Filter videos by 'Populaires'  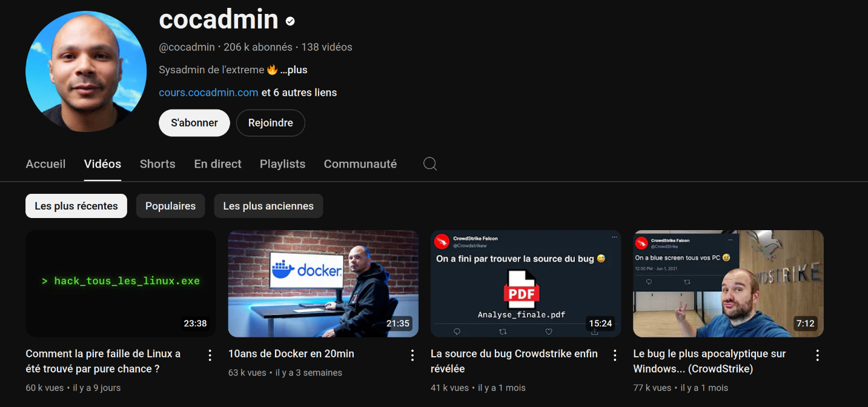tap(170, 206)
